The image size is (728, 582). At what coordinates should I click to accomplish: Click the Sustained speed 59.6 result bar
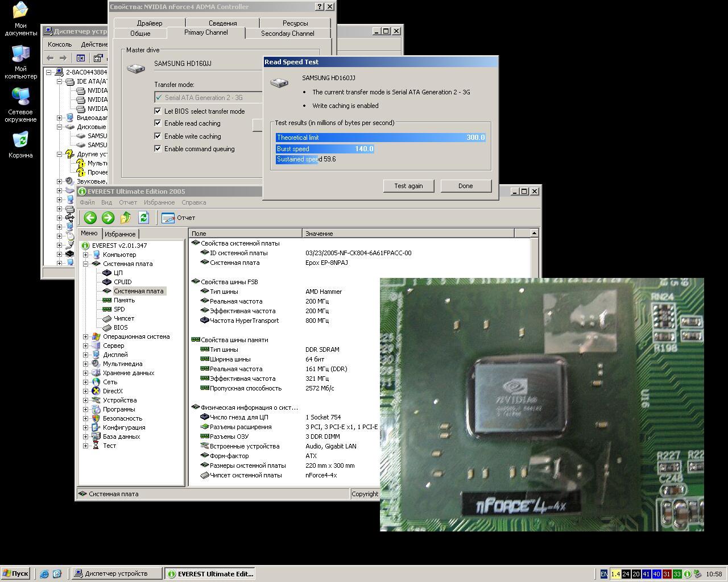(x=306, y=159)
